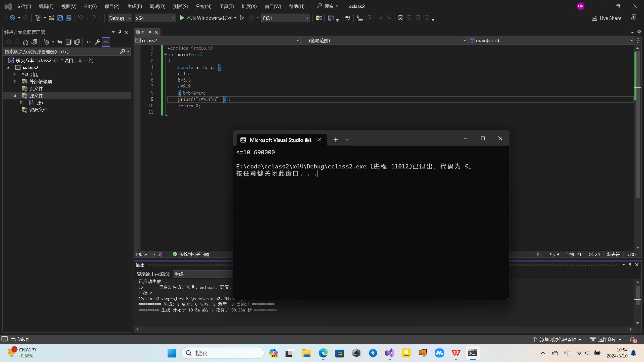Click the Sync with Active Document icon
This screenshot has width=644, height=362.
60,42
